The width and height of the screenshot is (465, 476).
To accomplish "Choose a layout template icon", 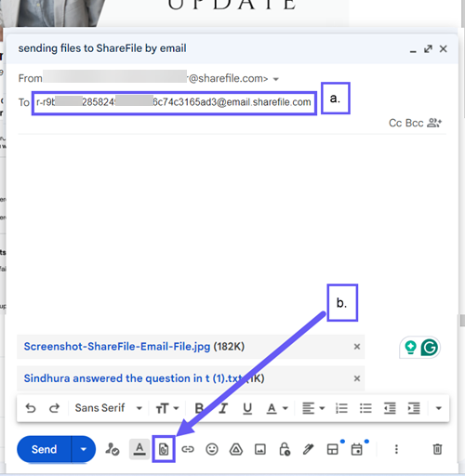I will [x=333, y=449].
